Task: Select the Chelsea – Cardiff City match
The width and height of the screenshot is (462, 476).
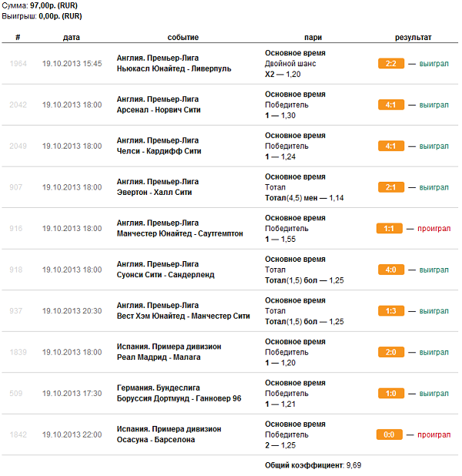Action: pyautogui.click(x=159, y=151)
